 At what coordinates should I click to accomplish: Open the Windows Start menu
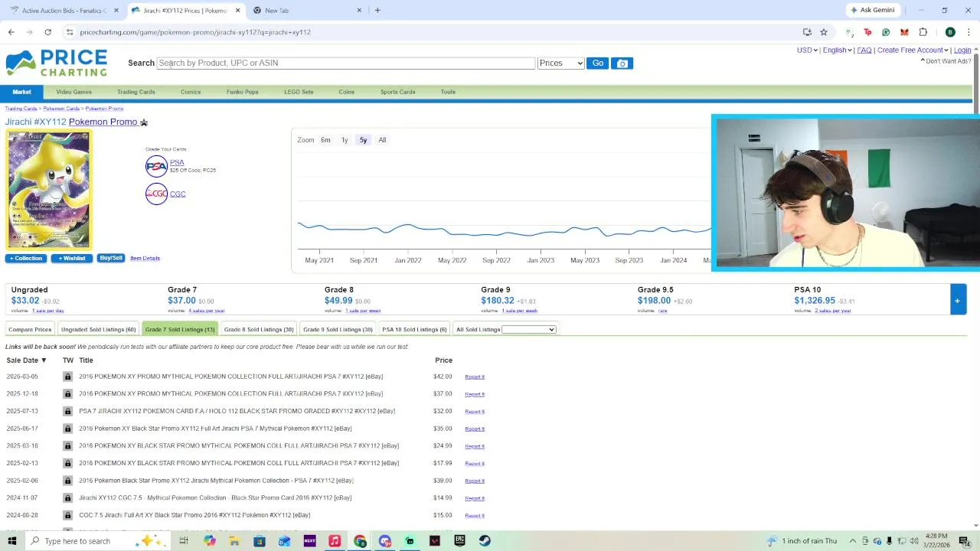point(11,541)
